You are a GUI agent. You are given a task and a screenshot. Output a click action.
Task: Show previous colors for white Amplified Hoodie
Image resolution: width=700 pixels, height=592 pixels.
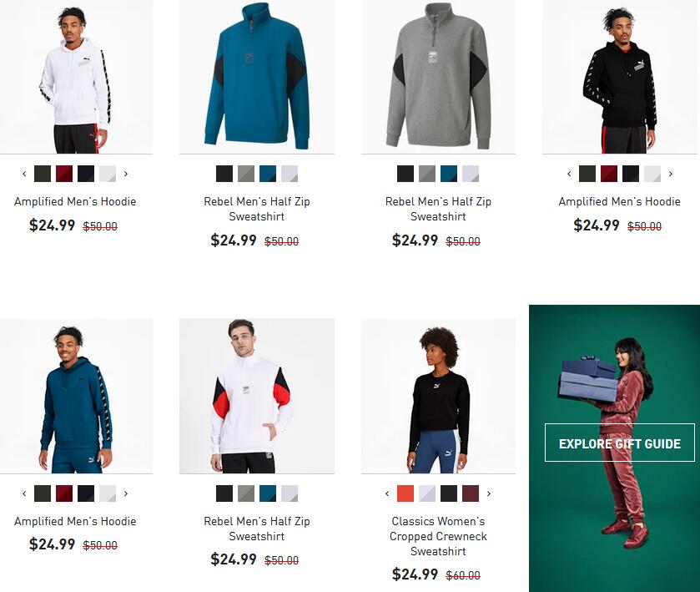[x=24, y=174]
